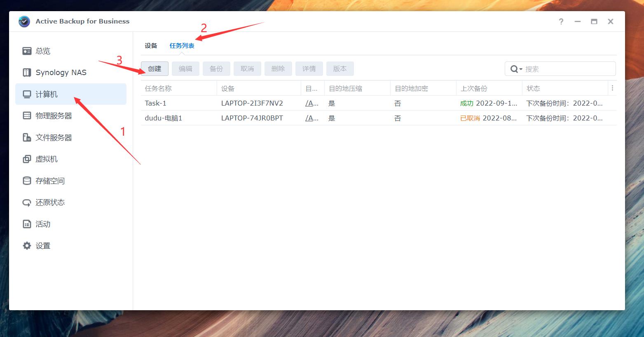The width and height of the screenshot is (644, 337).
Task: Click the 设置 gear icon
Action: pos(27,246)
